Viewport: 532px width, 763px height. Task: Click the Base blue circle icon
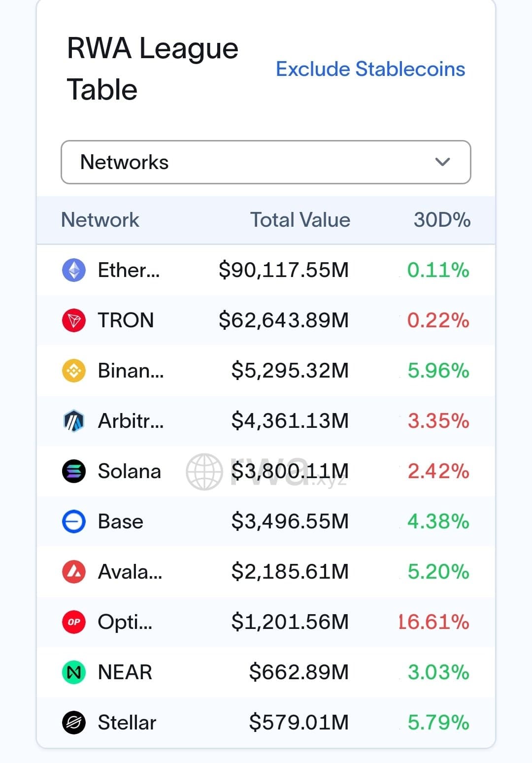74,521
